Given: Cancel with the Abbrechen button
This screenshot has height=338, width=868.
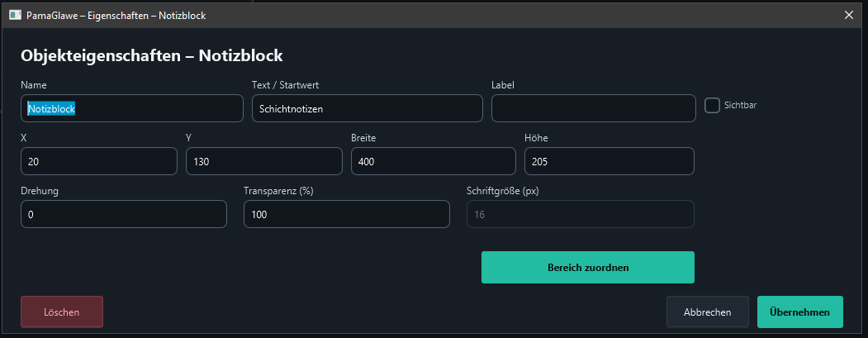Looking at the screenshot, I should [x=708, y=312].
